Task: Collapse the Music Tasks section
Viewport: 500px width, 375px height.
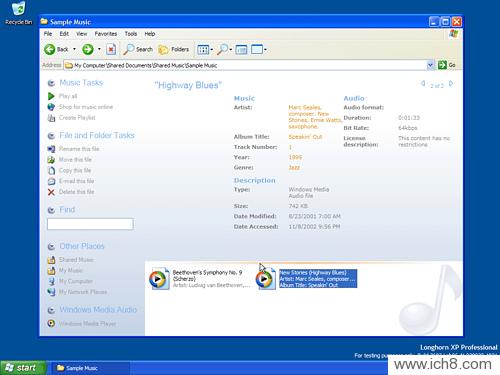Action: coord(51,83)
